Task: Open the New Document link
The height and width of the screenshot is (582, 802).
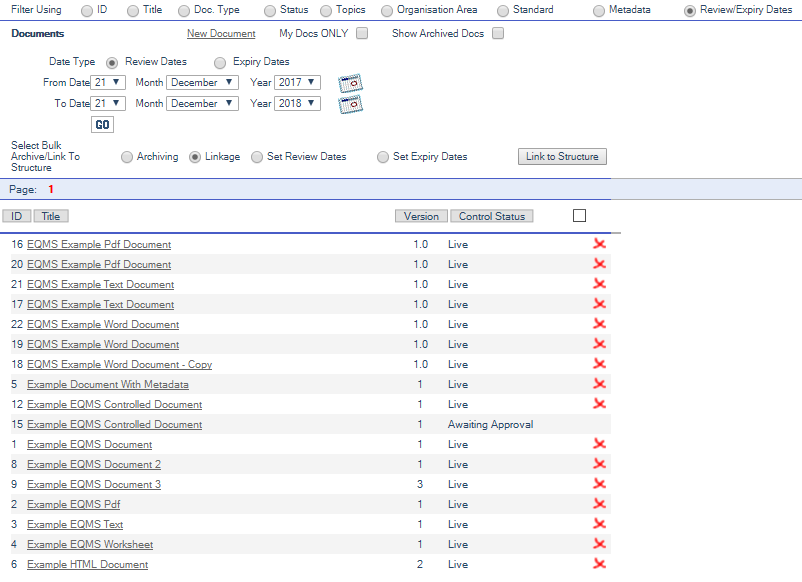Action: click(221, 34)
